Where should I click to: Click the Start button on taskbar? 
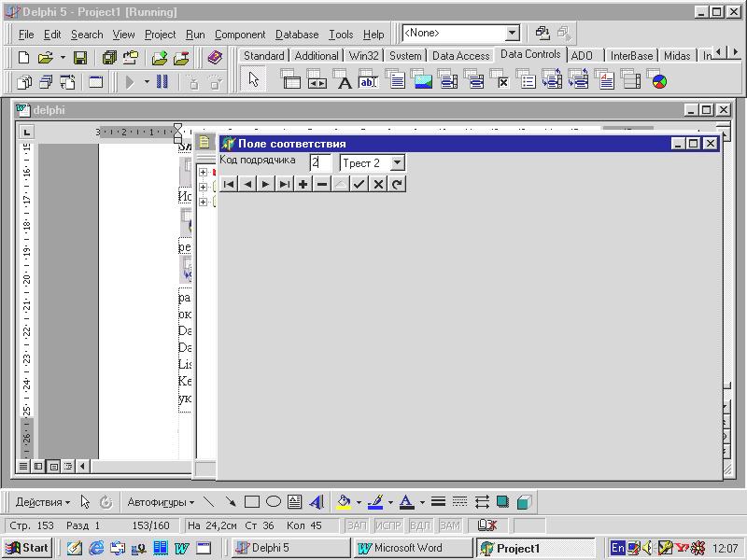click(27, 548)
